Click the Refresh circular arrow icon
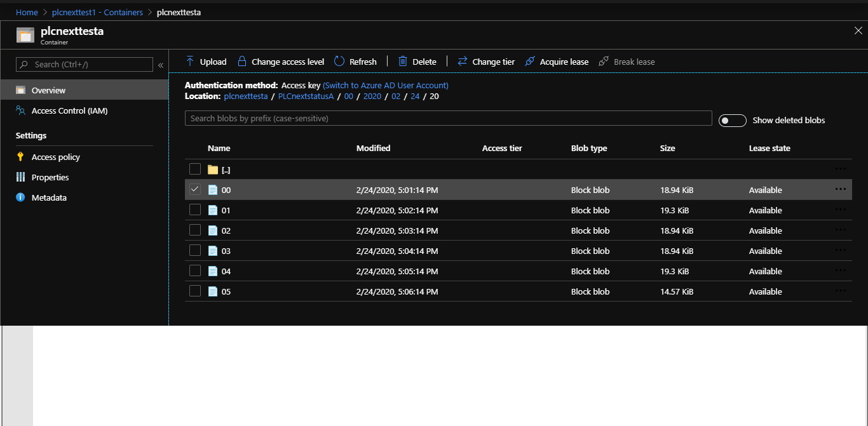This screenshot has width=868, height=426. click(339, 61)
